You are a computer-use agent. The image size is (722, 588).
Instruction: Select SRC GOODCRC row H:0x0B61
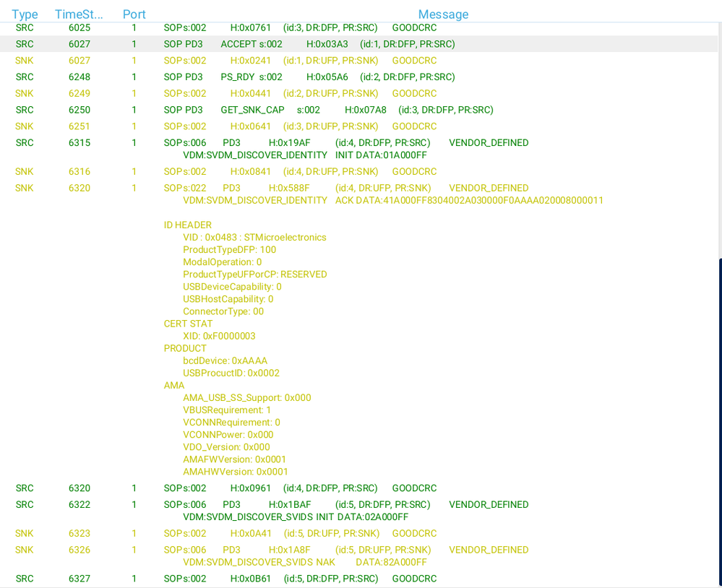click(358, 579)
